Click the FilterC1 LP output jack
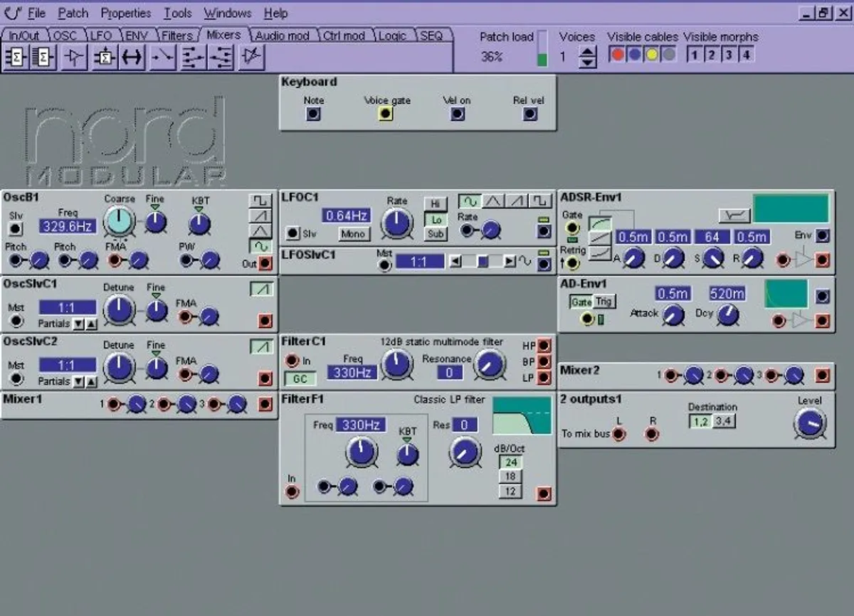Viewport: 854px width, 616px height. point(544,378)
